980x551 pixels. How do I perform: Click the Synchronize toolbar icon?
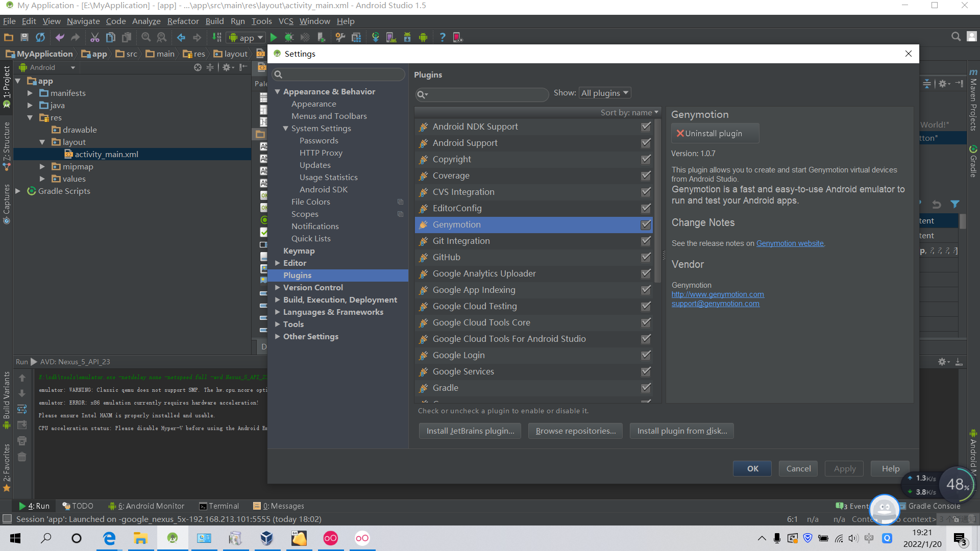(x=40, y=37)
